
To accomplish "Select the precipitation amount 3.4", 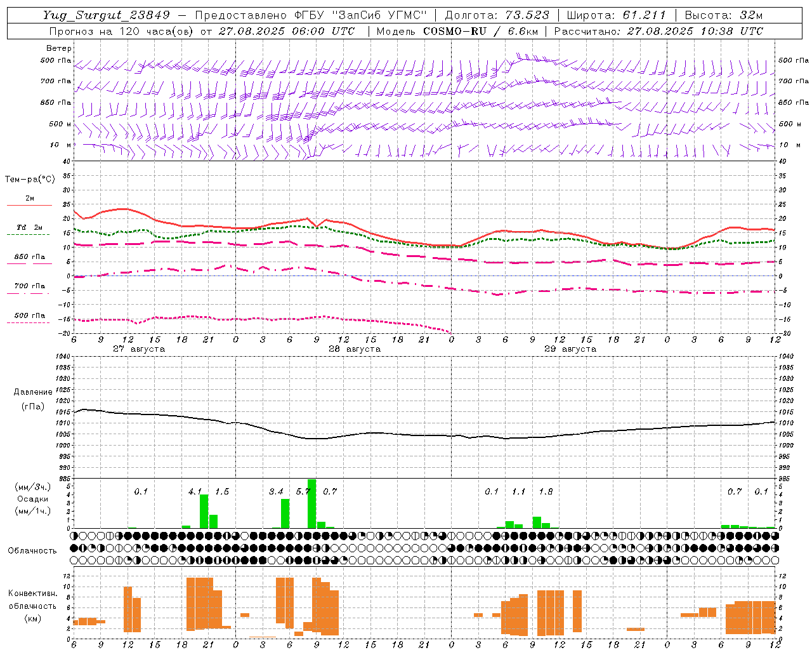I will point(276,492).
